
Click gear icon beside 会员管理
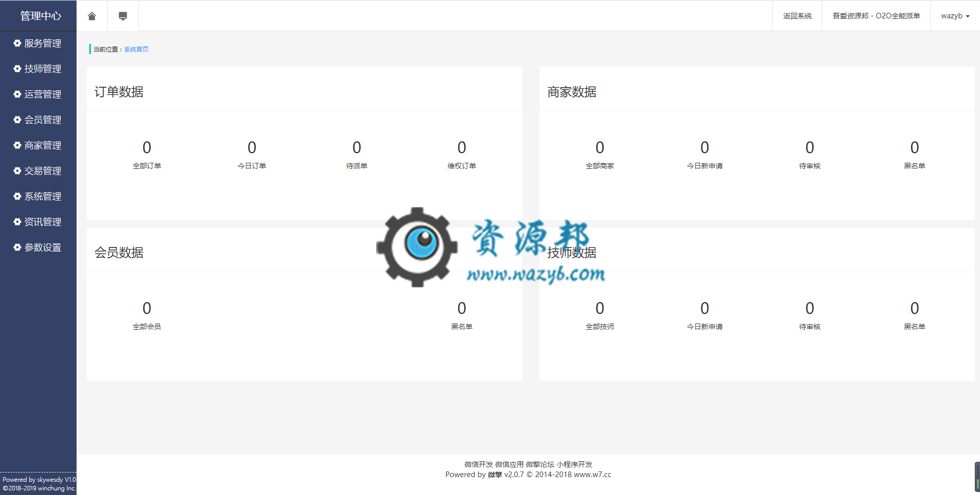pyautogui.click(x=17, y=120)
